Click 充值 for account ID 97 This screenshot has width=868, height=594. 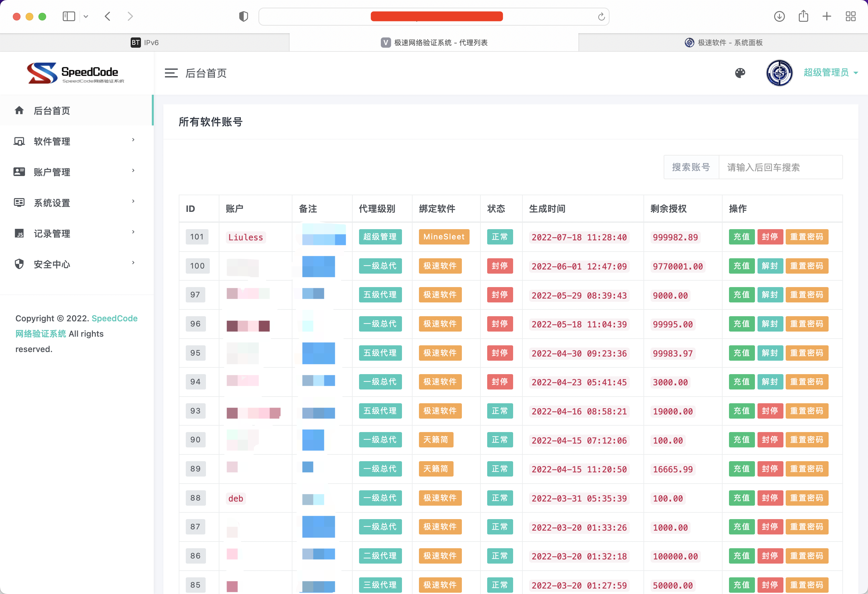(x=741, y=295)
